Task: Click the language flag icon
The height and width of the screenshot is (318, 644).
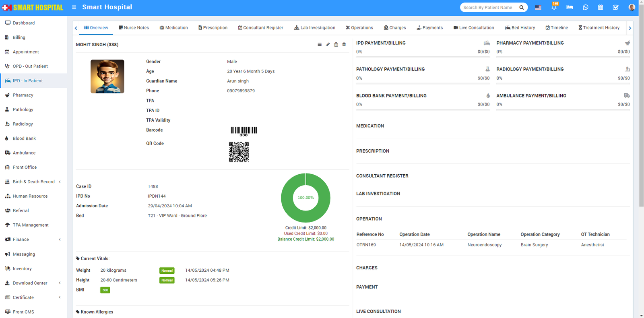Action: coord(538,8)
